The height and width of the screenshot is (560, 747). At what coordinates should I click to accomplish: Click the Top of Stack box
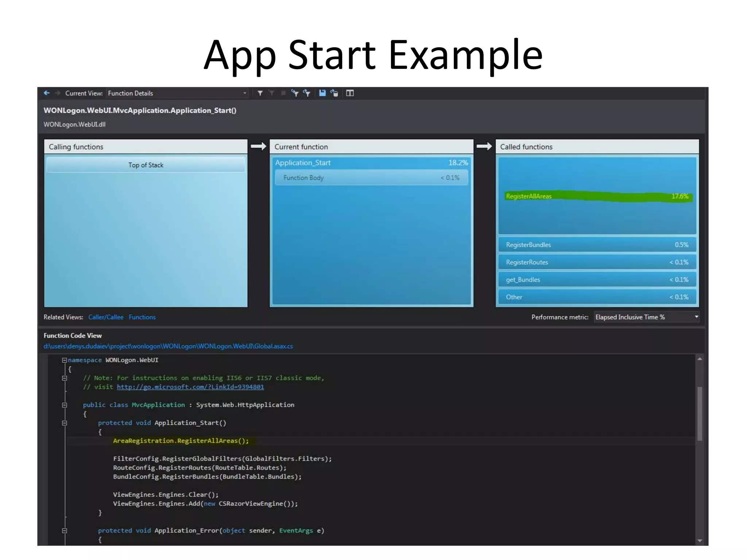coord(146,165)
